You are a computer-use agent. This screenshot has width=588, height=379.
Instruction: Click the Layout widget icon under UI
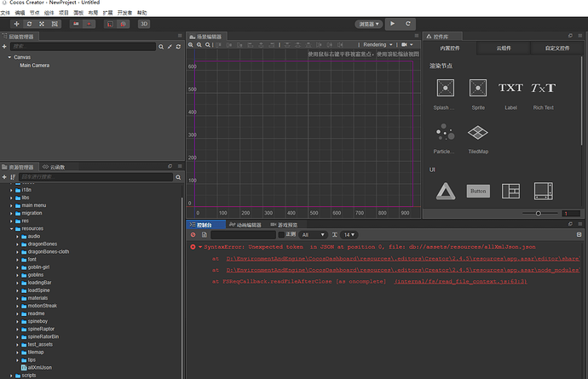coord(510,191)
